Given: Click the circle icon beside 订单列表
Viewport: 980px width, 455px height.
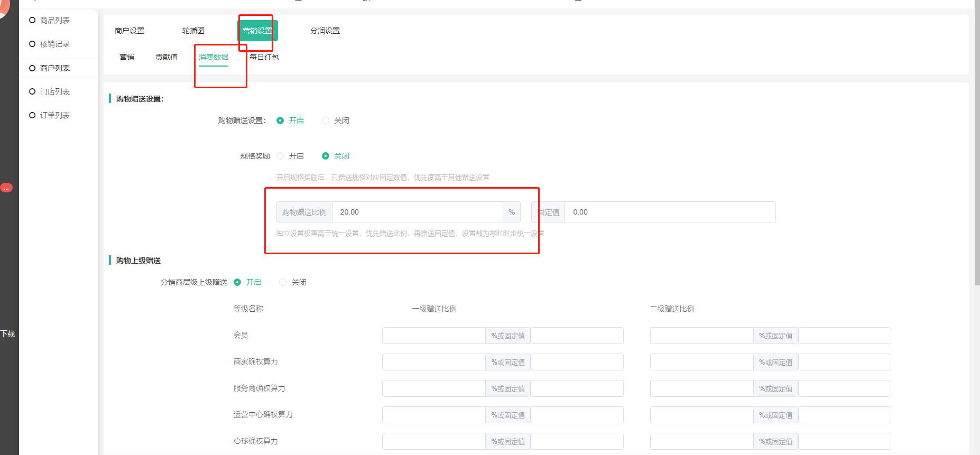Looking at the screenshot, I should pyautogui.click(x=32, y=115).
